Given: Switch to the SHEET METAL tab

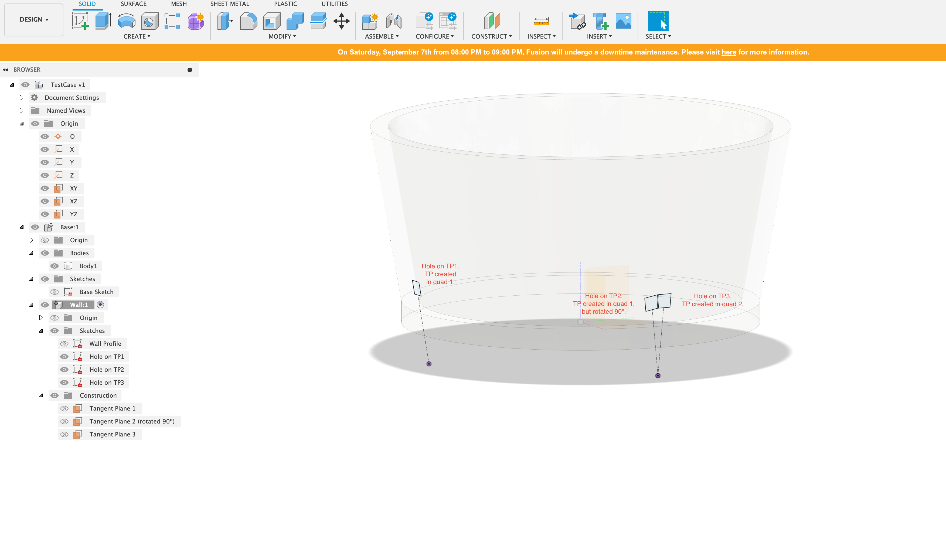Looking at the screenshot, I should (x=230, y=4).
